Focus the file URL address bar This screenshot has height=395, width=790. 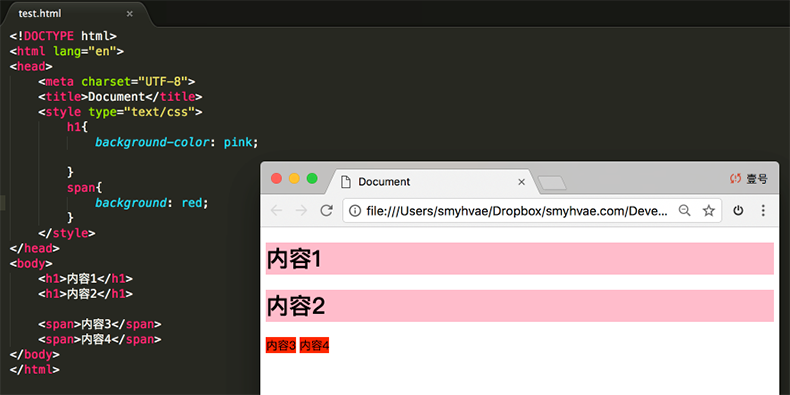pos(517,211)
